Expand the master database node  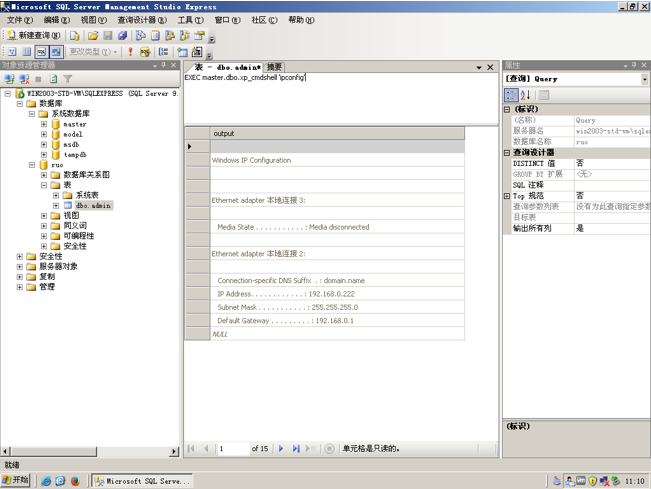pyautogui.click(x=44, y=124)
